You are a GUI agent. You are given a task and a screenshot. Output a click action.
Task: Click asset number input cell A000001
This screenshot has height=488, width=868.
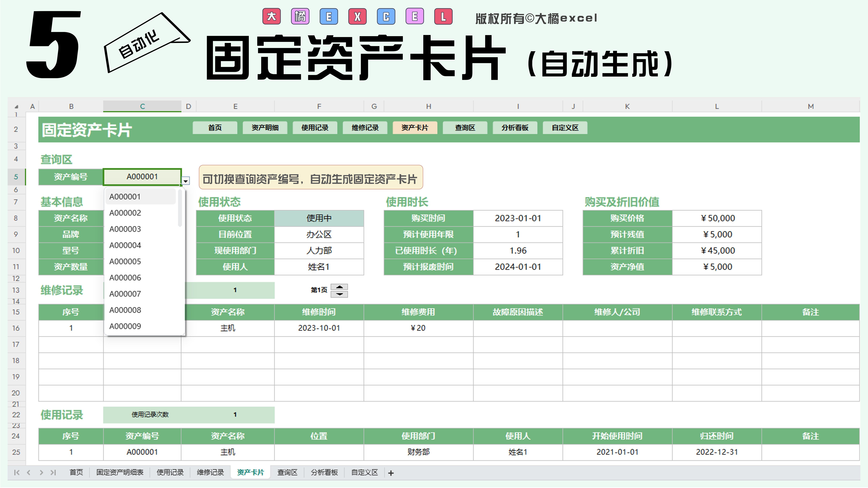pyautogui.click(x=142, y=177)
